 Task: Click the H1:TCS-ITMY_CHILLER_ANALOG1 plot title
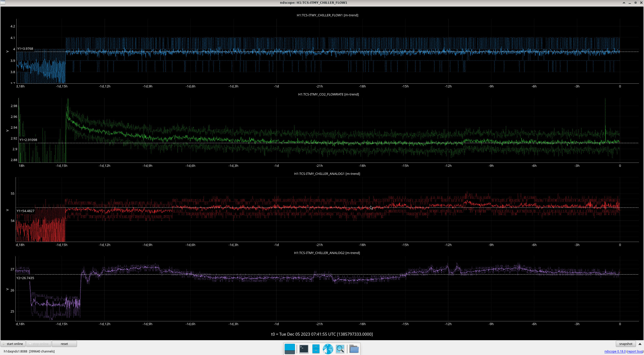coord(327,174)
